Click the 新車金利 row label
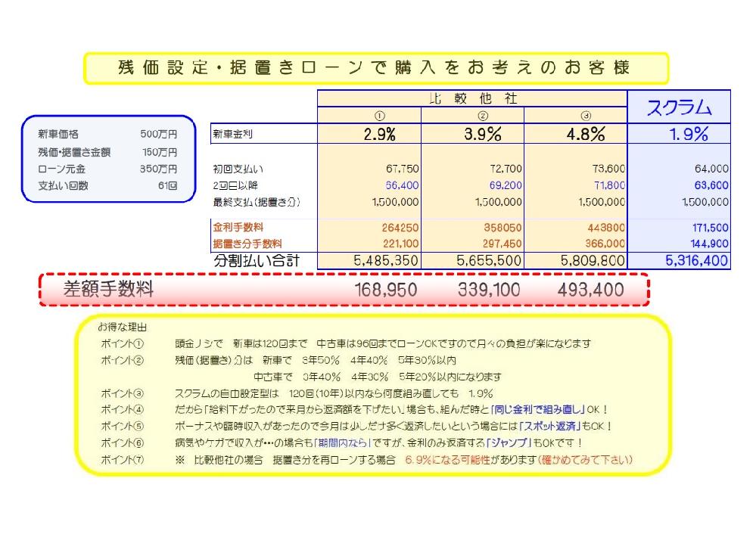Image resolution: width=756 pixels, height=534 pixels. pos(232,134)
